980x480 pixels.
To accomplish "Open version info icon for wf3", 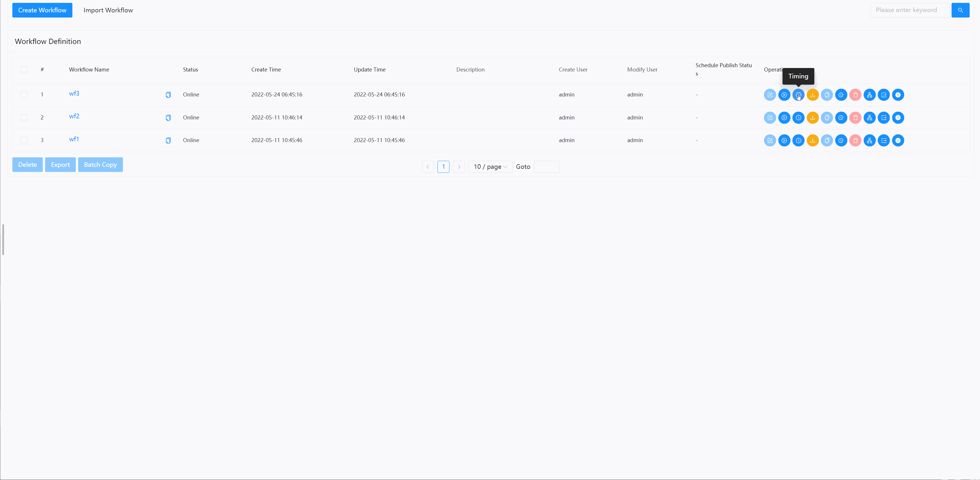I will (898, 95).
